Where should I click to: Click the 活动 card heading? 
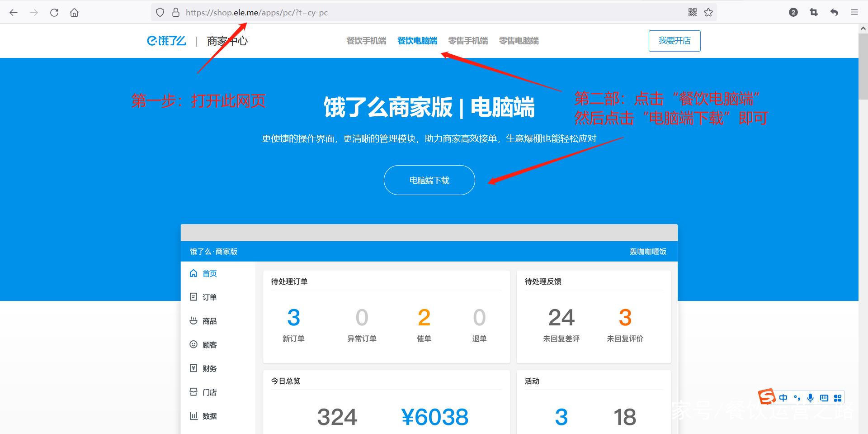tap(532, 381)
